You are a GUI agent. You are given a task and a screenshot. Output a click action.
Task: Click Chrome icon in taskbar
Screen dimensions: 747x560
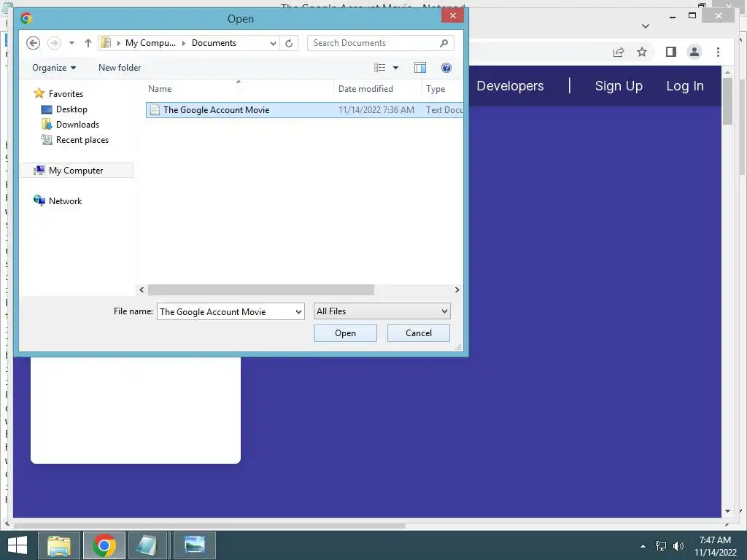[x=104, y=545]
